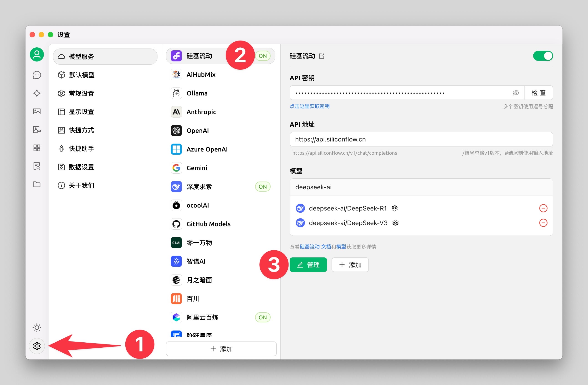Open 快捷方式 settings section
This screenshot has width=588, height=385.
click(105, 130)
